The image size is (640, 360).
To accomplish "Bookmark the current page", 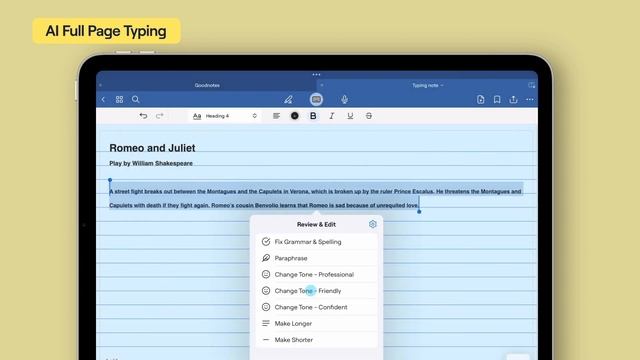I will point(497,99).
